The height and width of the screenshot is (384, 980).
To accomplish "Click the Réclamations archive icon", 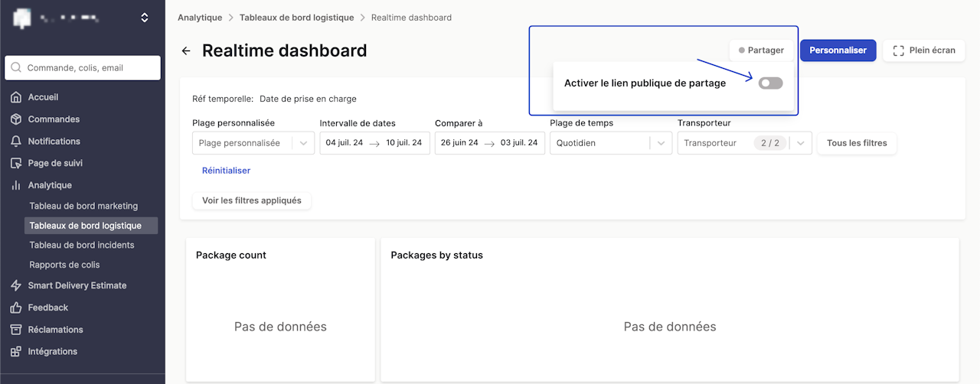I will 15,330.
